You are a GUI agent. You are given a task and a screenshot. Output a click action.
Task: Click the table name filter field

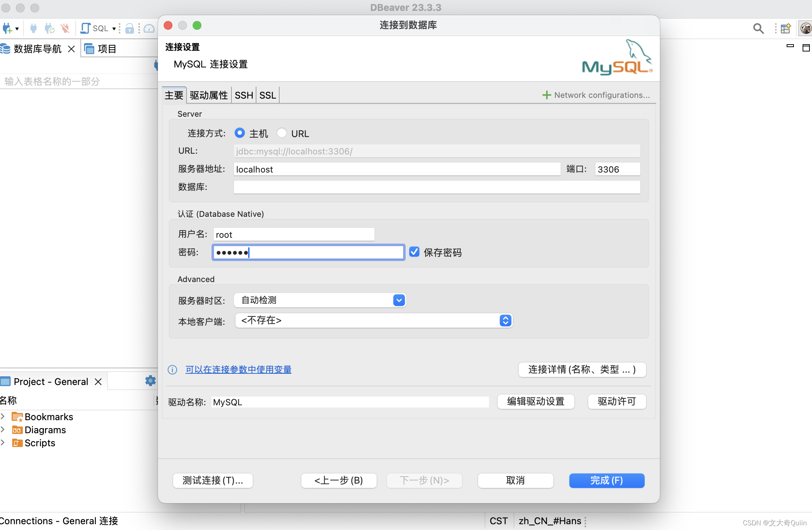click(78, 82)
